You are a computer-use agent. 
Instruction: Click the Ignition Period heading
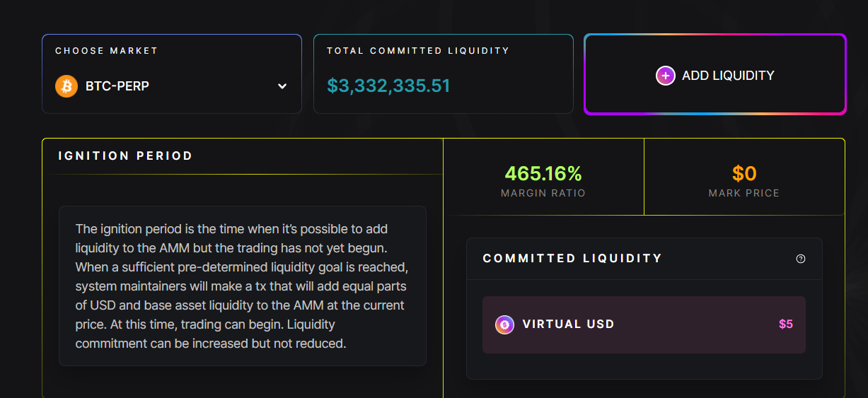coord(125,156)
